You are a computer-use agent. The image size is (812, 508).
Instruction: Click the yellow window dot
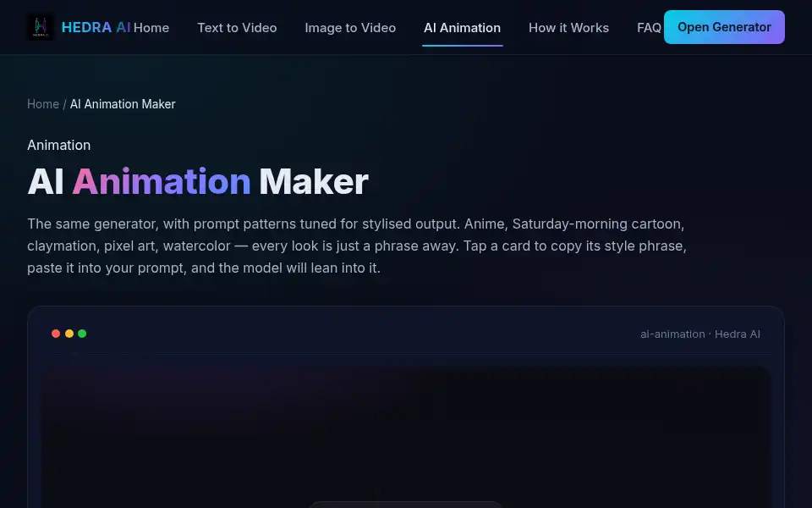(69, 334)
